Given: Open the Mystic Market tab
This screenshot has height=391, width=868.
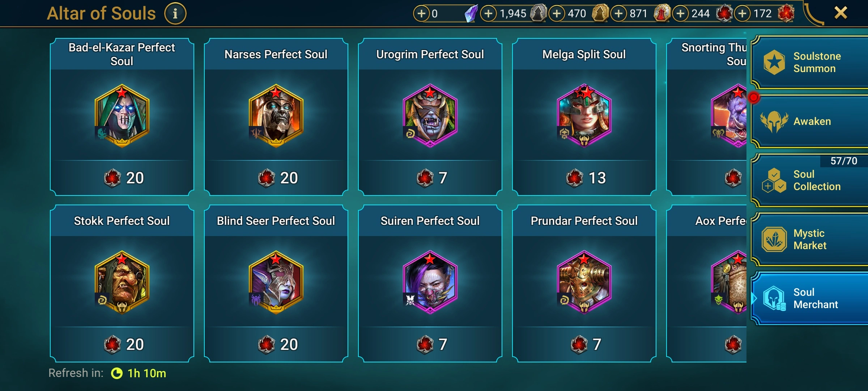Looking at the screenshot, I should 809,239.
